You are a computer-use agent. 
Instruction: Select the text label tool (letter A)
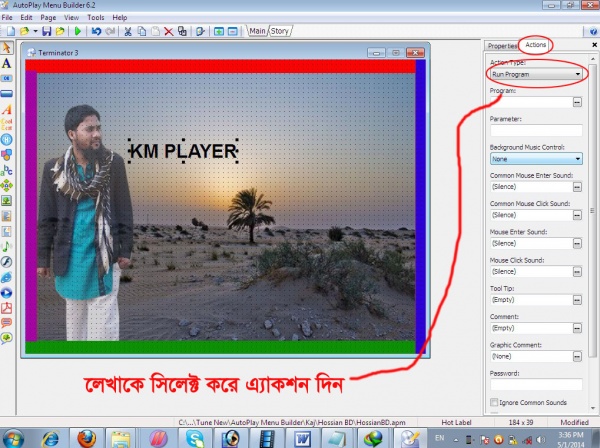[7, 63]
